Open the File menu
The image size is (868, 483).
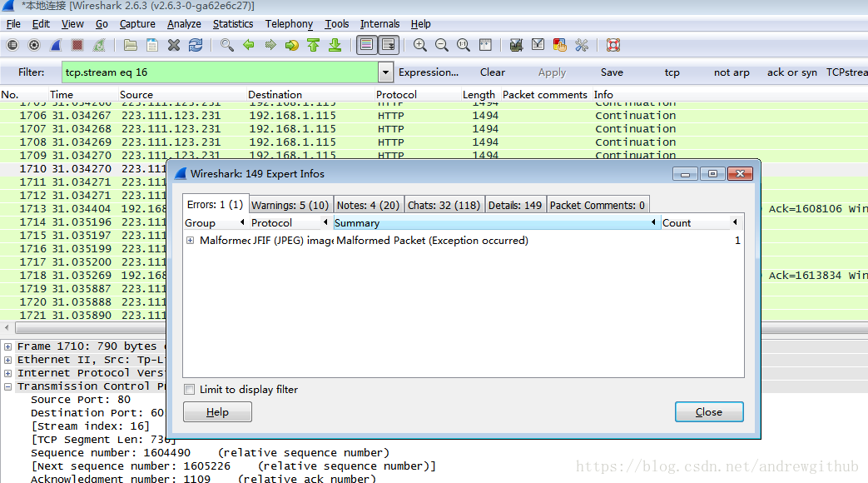(x=13, y=24)
